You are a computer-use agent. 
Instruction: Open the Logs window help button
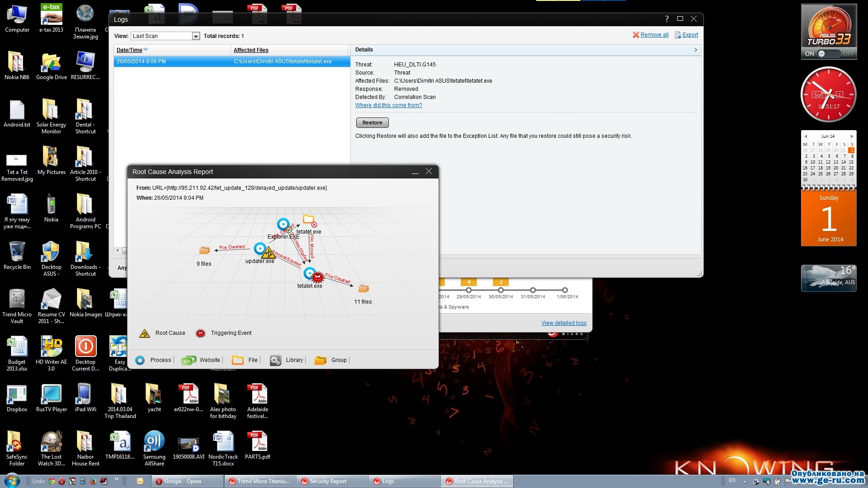point(666,19)
